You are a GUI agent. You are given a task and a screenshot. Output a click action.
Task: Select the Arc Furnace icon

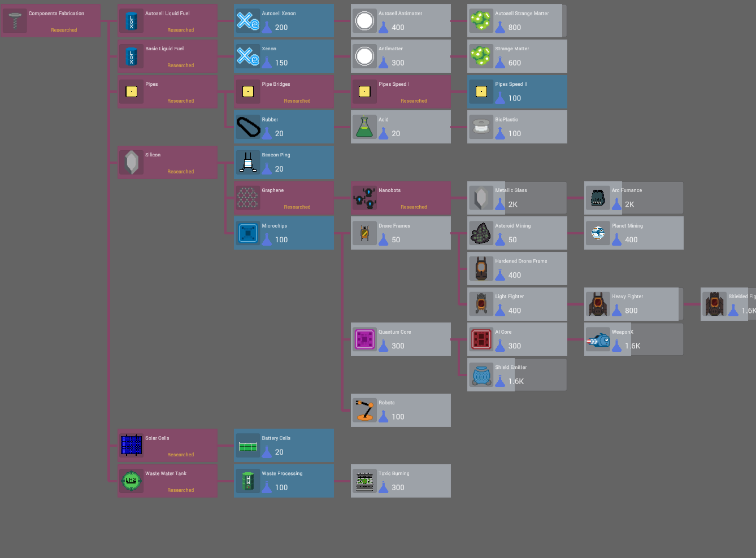[x=598, y=198]
